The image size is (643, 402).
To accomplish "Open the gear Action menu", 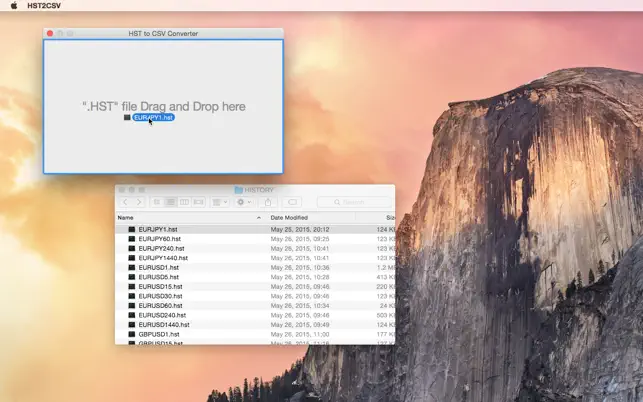I will click(x=244, y=202).
